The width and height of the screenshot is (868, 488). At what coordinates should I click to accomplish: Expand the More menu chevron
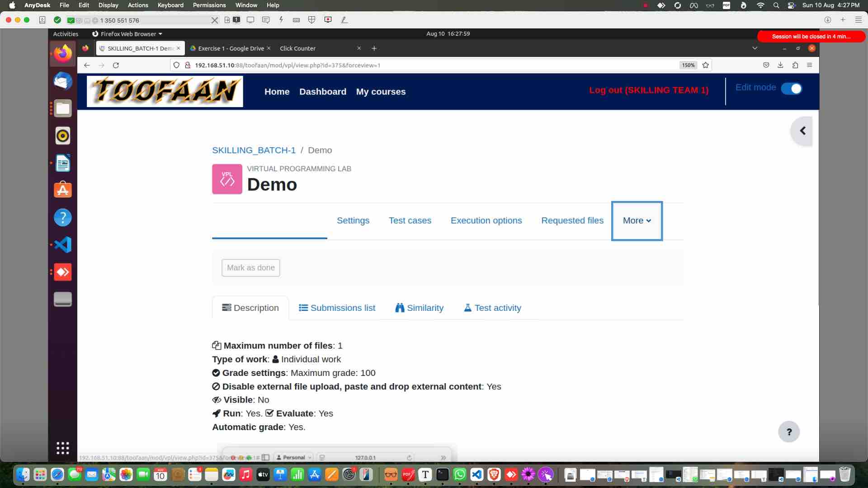pyautogui.click(x=649, y=221)
